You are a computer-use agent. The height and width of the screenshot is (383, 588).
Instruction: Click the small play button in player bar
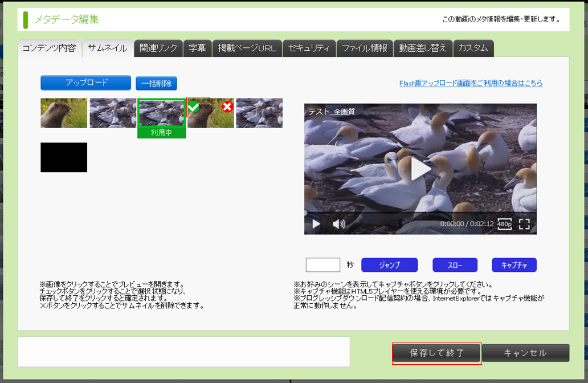[x=316, y=224]
